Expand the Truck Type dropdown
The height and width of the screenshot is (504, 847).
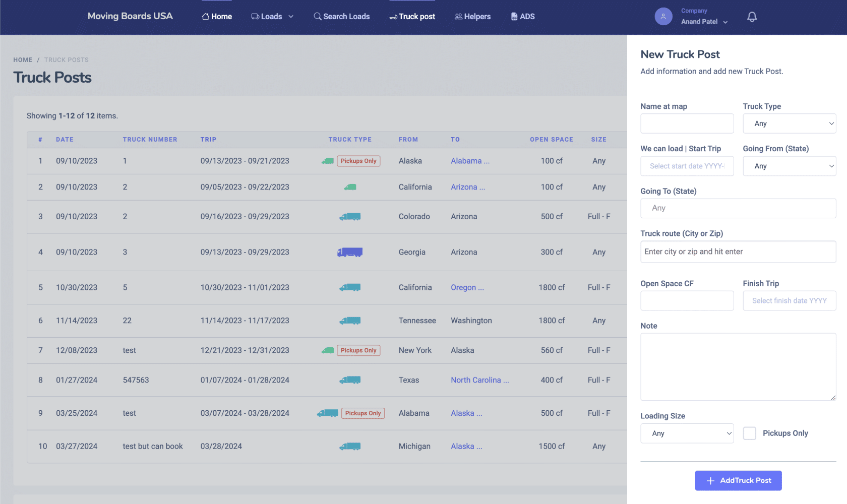pos(790,123)
